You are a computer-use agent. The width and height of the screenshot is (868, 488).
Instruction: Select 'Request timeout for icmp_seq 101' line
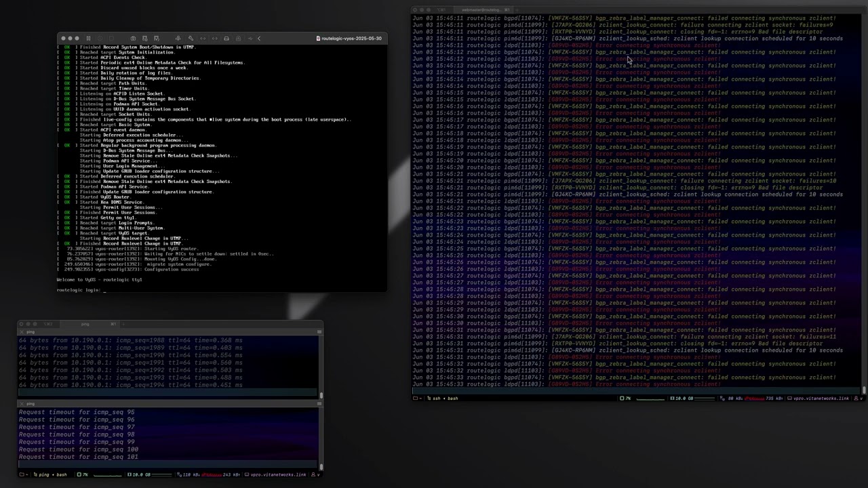click(78, 457)
